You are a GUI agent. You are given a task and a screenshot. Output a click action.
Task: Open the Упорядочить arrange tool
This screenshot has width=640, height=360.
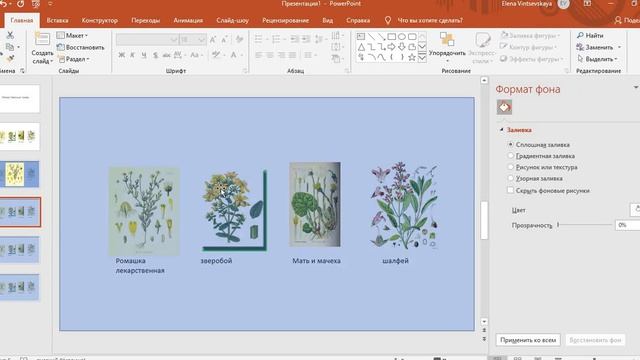click(x=447, y=47)
